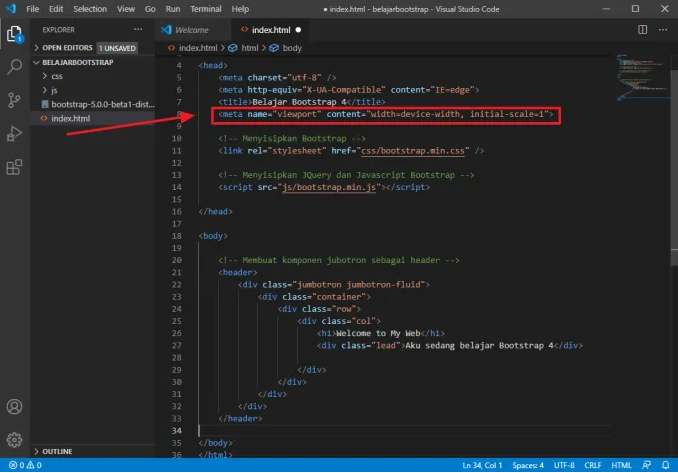The image size is (678, 473).
Task: Open the Edit menu
Action: [x=56, y=9]
